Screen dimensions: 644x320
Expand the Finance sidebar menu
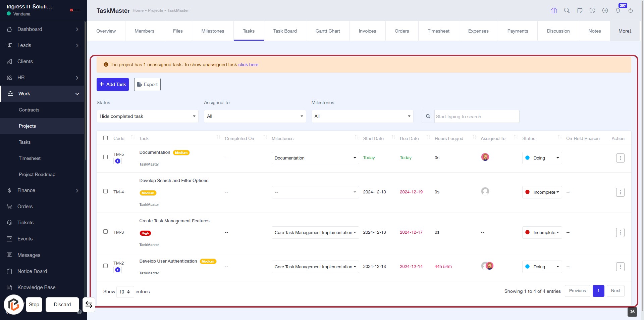[42, 190]
